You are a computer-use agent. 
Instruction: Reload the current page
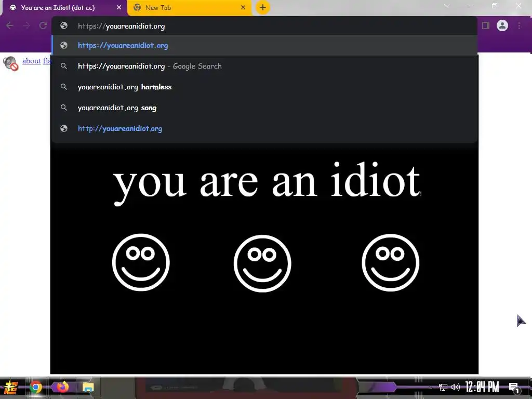click(x=43, y=25)
